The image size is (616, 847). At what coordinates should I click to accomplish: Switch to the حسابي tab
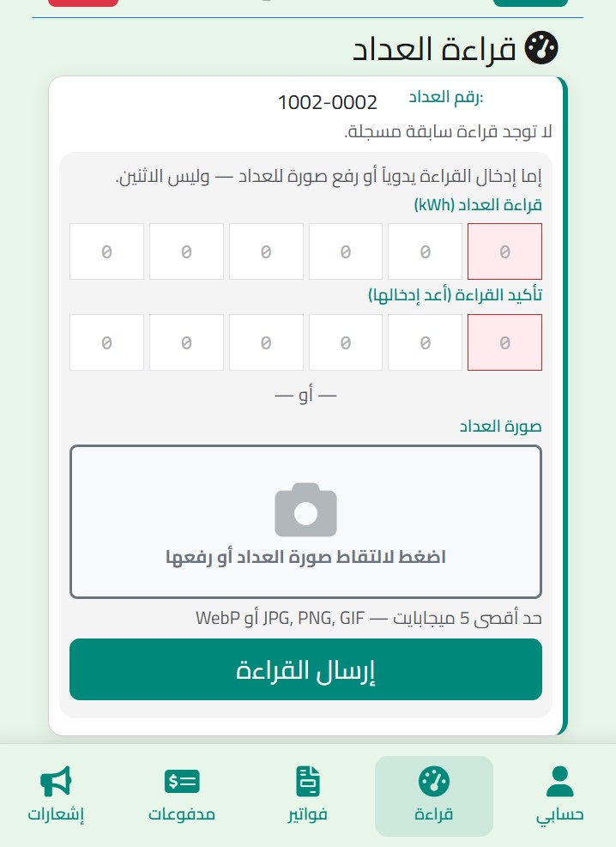click(559, 796)
